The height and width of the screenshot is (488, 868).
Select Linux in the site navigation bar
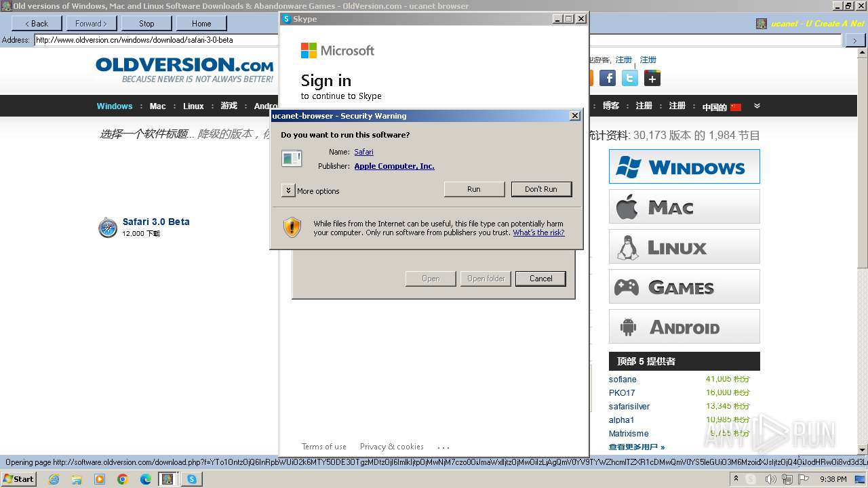point(193,106)
